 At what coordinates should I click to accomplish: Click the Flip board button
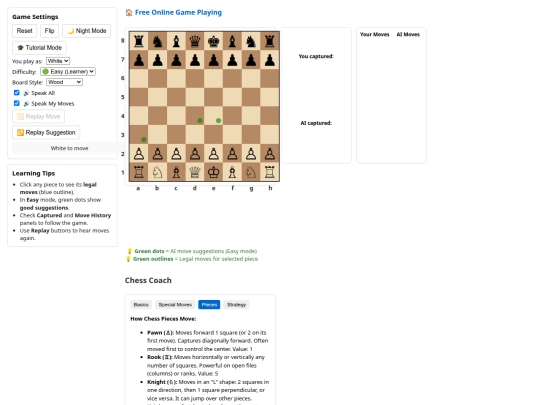(49, 31)
